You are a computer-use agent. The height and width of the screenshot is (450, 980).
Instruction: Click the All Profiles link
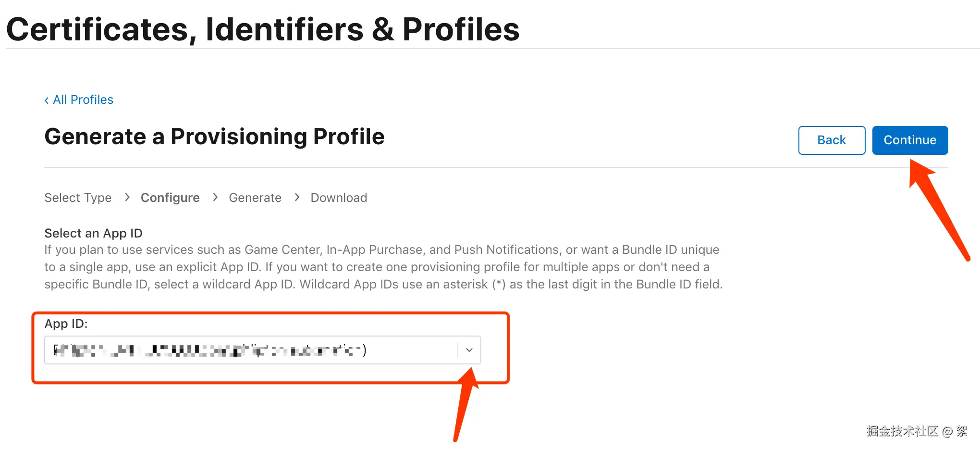click(83, 100)
